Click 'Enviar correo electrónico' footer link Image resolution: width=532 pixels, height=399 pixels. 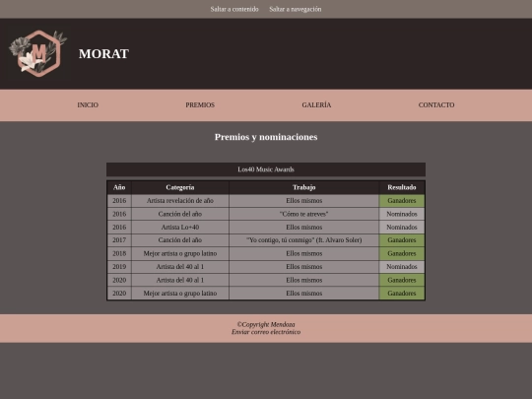(266, 332)
